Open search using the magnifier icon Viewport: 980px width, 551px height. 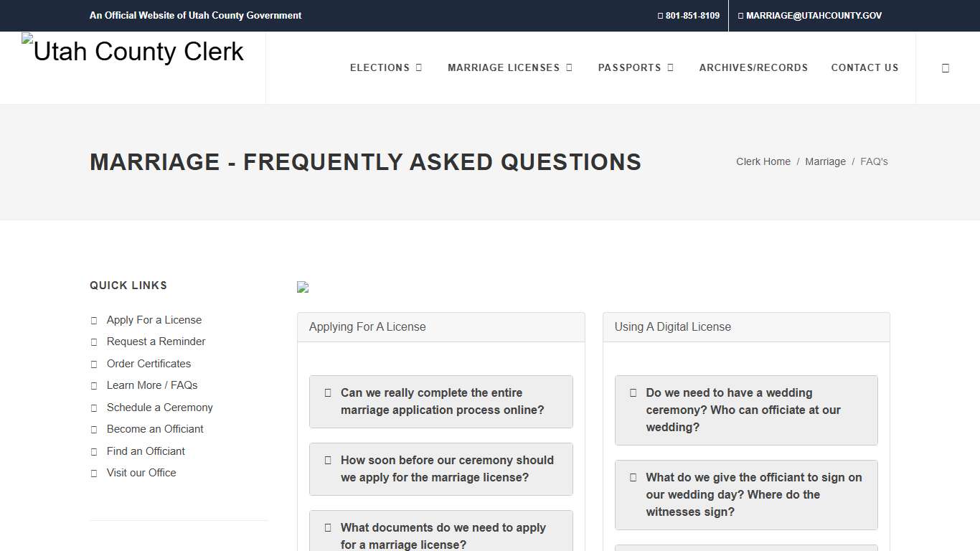coord(946,67)
